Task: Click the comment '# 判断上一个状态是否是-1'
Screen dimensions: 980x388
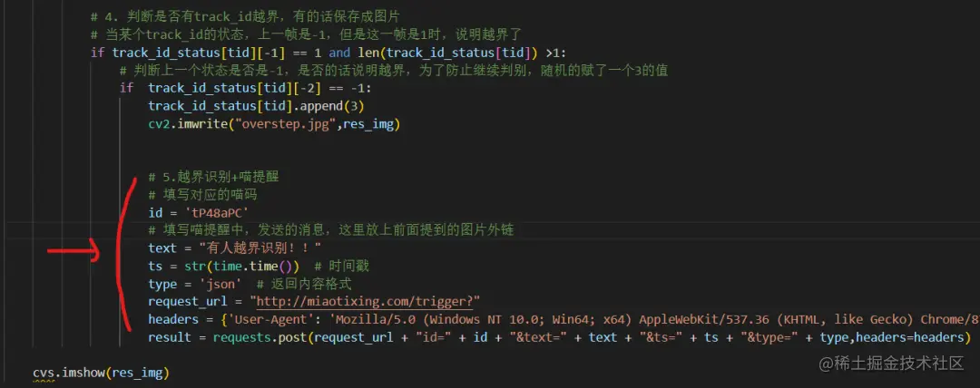Action: tap(393, 70)
